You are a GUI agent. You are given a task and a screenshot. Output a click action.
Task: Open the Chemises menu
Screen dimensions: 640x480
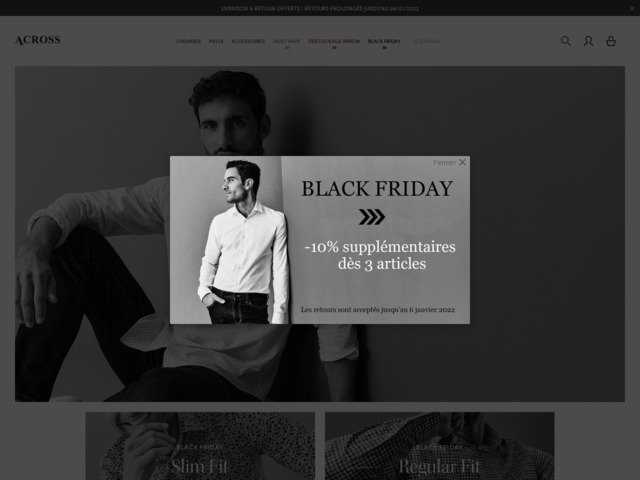tap(188, 41)
